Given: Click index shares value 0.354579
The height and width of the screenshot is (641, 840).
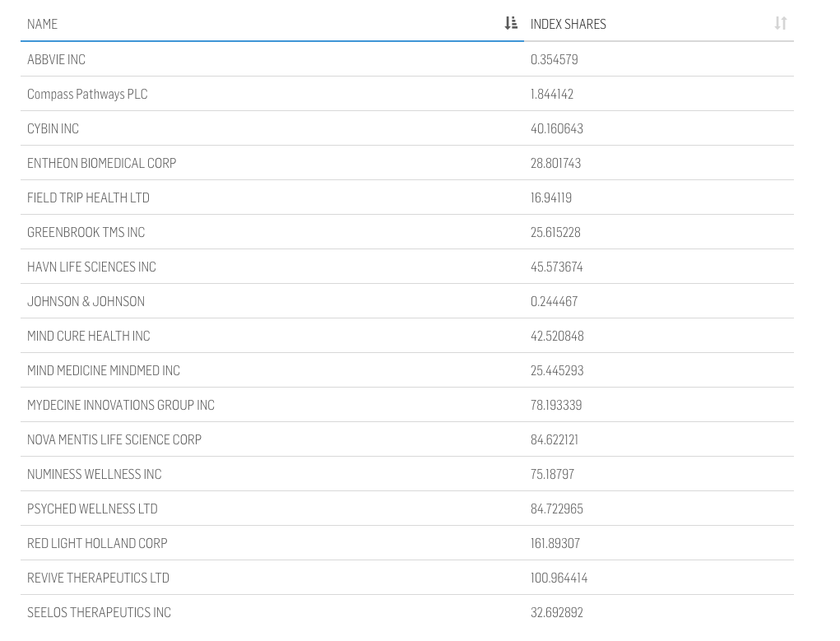Looking at the screenshot, I should pos(555,59).
